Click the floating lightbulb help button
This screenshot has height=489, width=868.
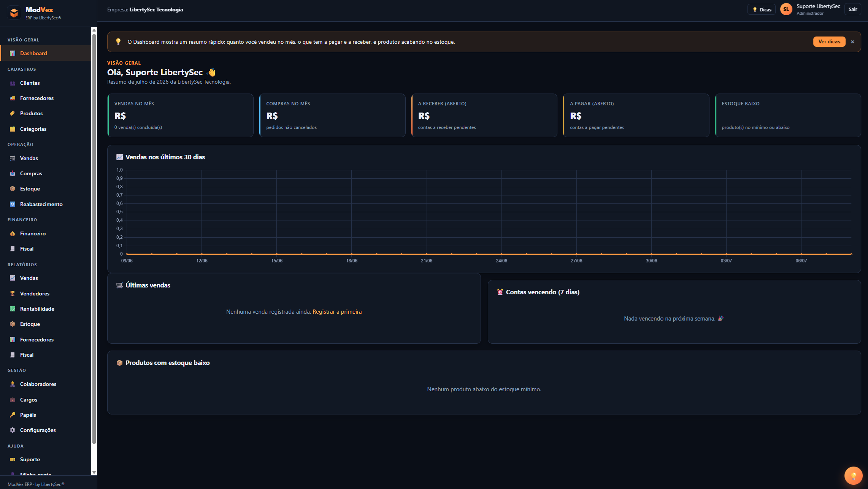pyautogui.click(x=854, y=476)
